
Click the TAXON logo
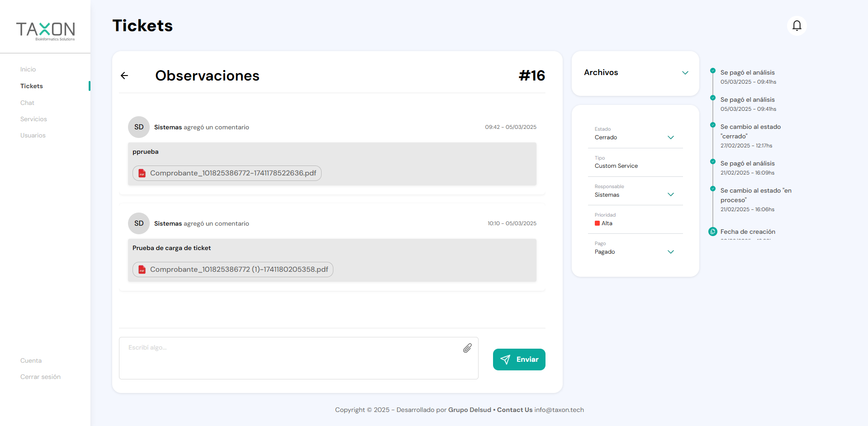click(45, 30)
